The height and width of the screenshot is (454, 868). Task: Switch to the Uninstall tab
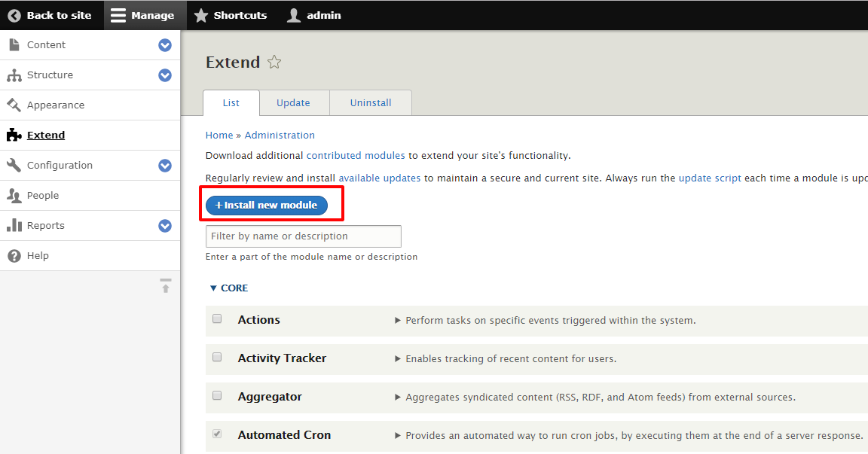[371, 103]
